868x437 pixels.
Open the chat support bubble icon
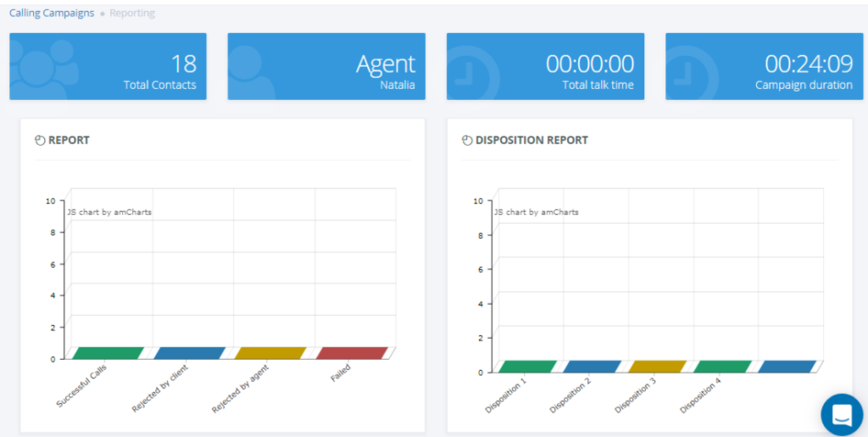(842, 415)
